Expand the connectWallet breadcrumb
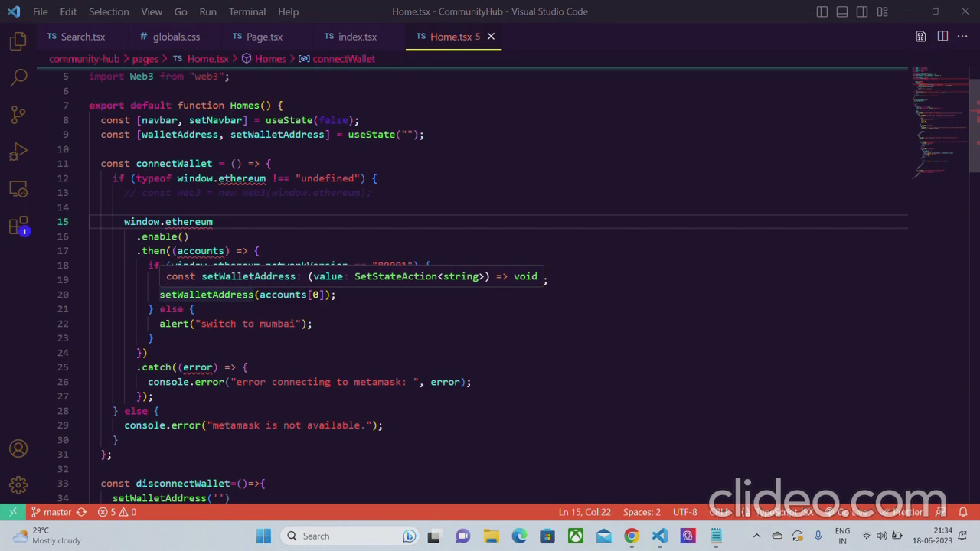 click(337, 59)
